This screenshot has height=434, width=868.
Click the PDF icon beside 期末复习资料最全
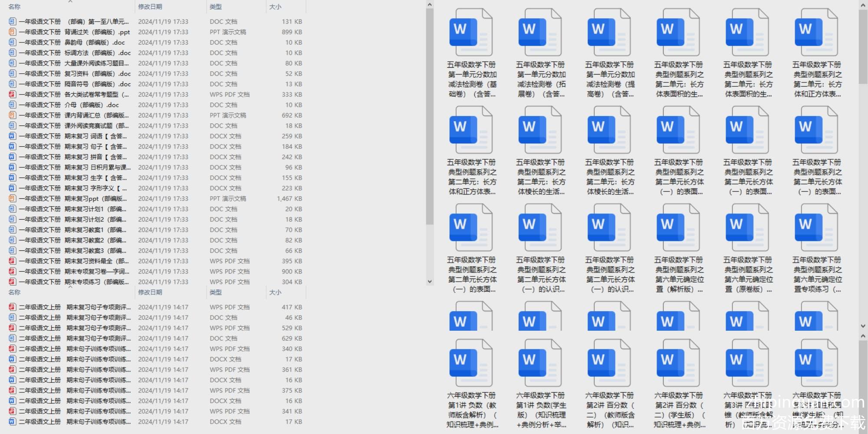tap(12, 261)
